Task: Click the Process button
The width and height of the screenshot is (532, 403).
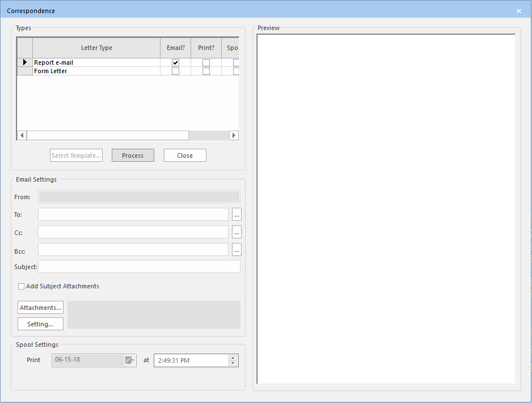Action: pyautogui.click(x=133, y=155)
